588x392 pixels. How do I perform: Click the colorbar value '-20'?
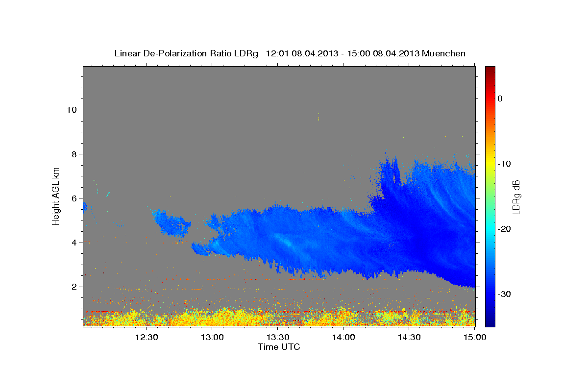pyautogui.click(x=505, y=229)
